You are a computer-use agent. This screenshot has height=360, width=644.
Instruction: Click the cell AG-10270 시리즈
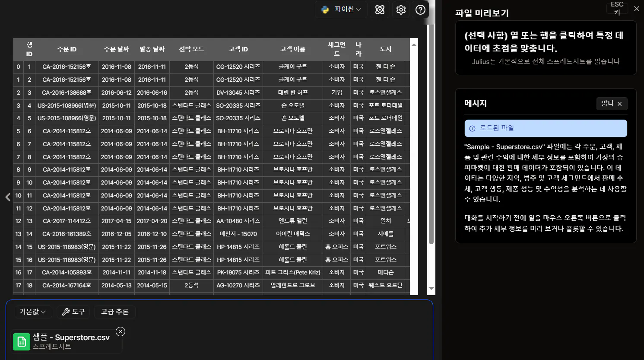pyautogui.click(x=238, y=285)
